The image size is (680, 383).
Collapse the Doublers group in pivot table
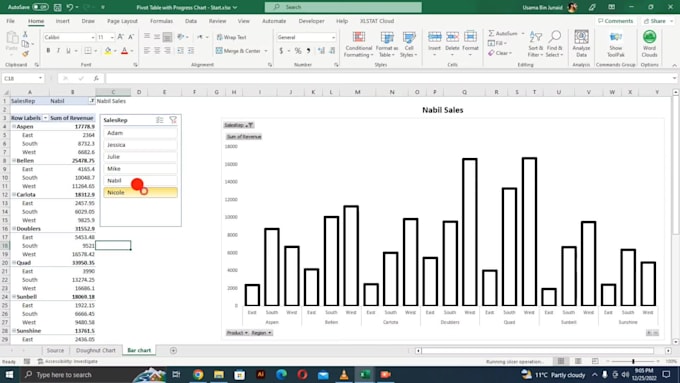point(14,229)
